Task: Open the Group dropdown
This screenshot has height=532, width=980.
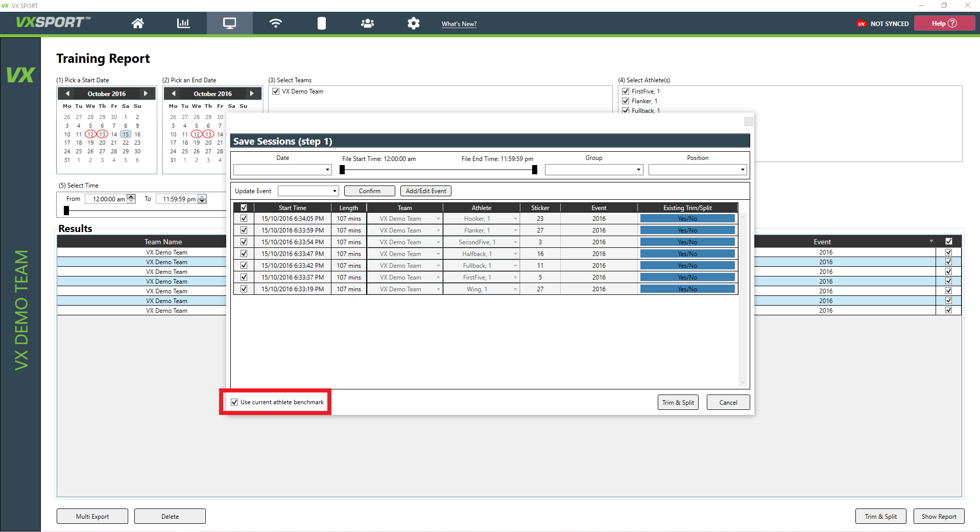Action: [593, 170]
